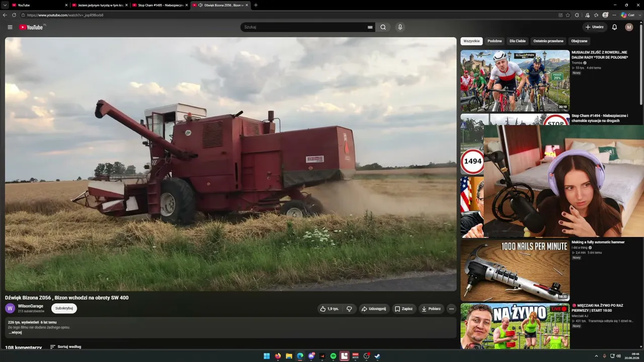This screenshot has height=362, width=644.
Task: Open browser settings and more menu
Action: tap(614, 15)
